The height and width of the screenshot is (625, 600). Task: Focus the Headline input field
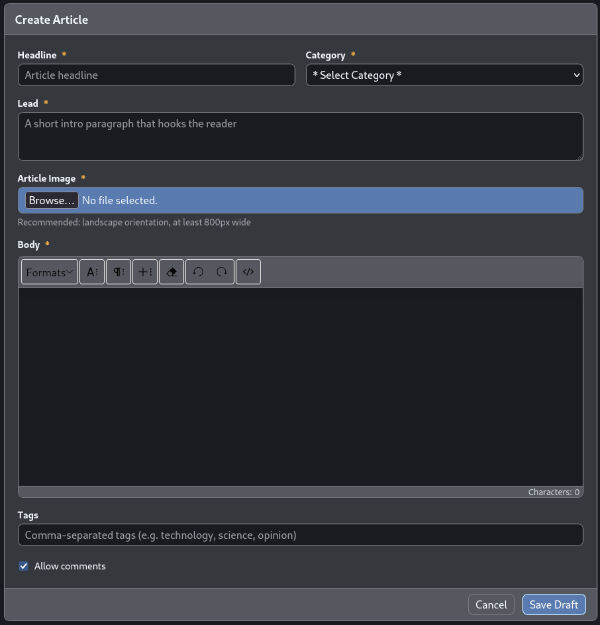pos(156,75)
